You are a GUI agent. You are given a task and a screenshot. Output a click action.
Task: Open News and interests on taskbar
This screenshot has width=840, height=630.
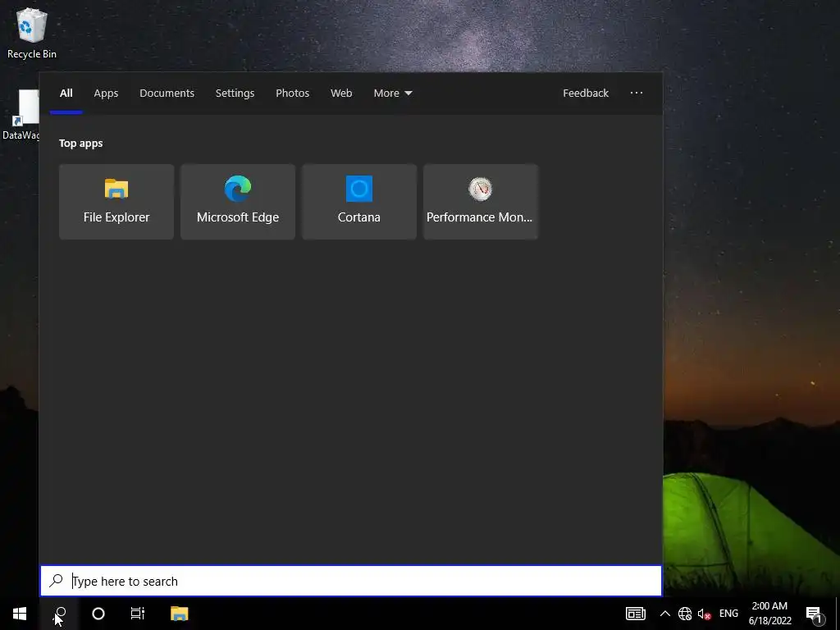tap(636, 614)
